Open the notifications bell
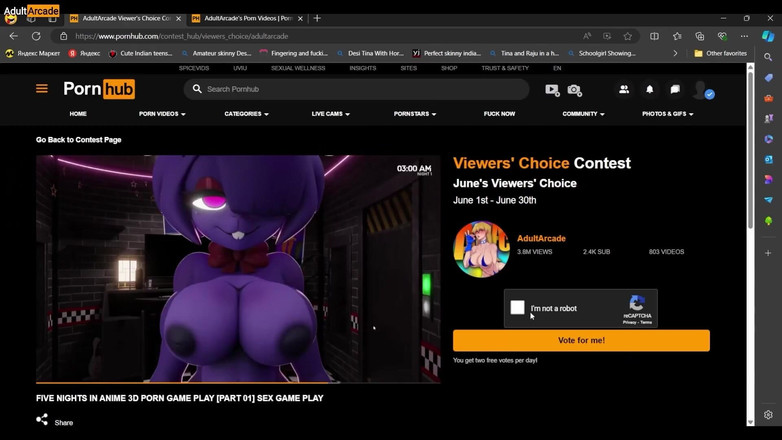782x440 pixels. coord(650,89)
